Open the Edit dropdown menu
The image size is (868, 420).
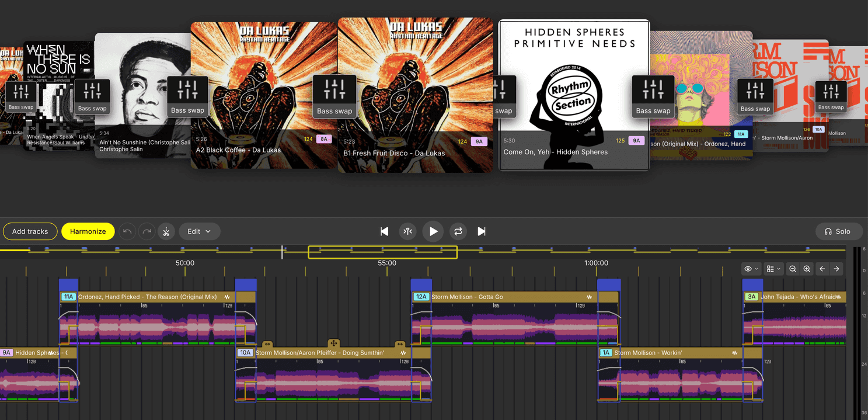coord(199,231)
